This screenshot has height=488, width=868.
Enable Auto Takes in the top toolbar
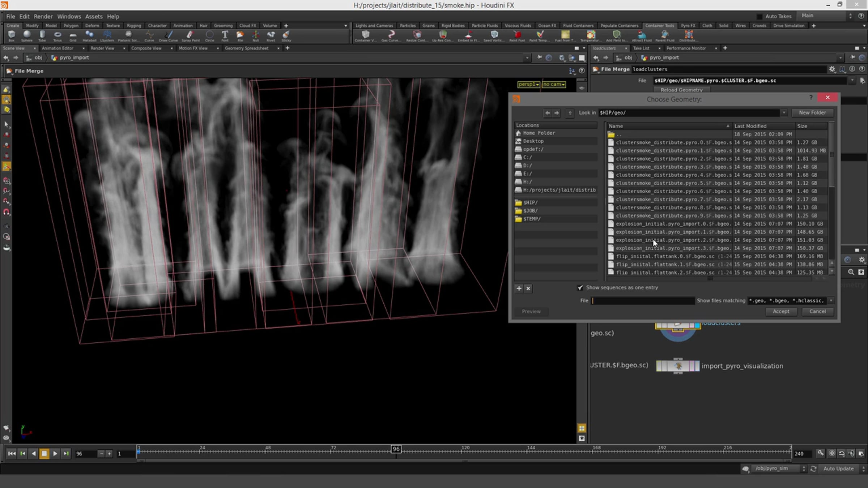tap(759, 16)
